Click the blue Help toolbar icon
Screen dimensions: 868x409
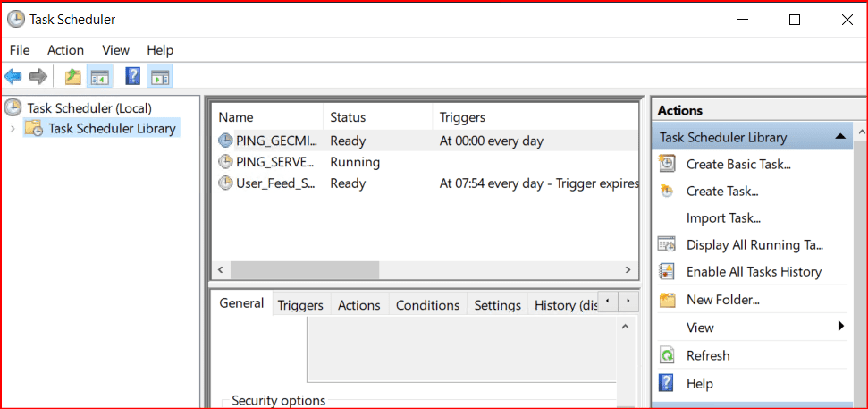click(x=133, y=77)
